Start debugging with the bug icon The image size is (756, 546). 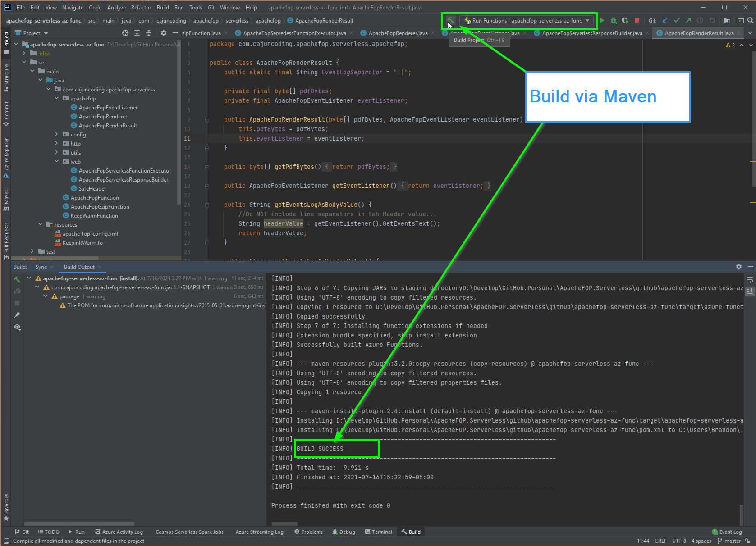[614, 21]
